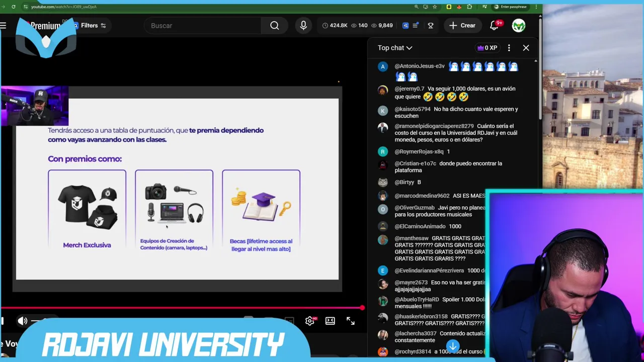Open the yellow B browser extension
This screenshot has width=644, height=362.
[449, 7]
